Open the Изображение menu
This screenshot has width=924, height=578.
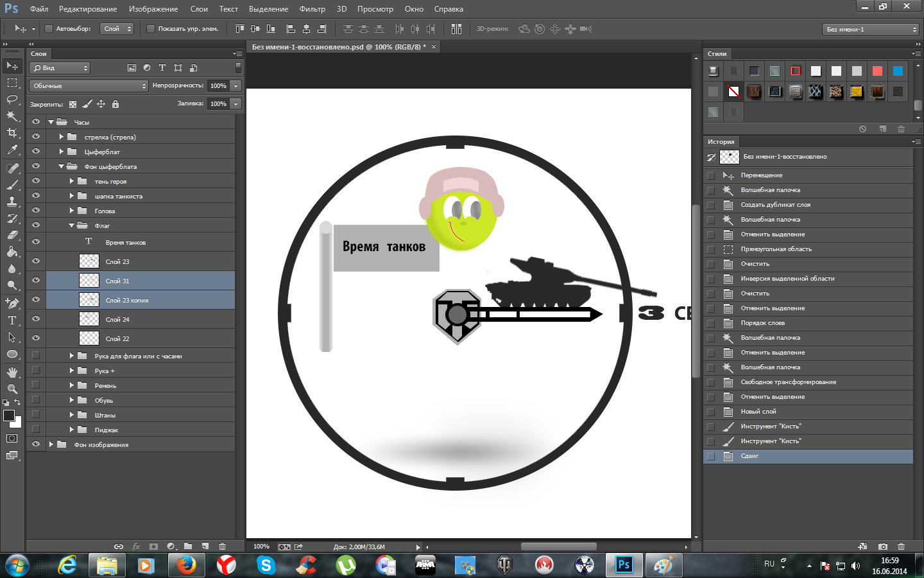pyautogui.click(x=153, y=9)
